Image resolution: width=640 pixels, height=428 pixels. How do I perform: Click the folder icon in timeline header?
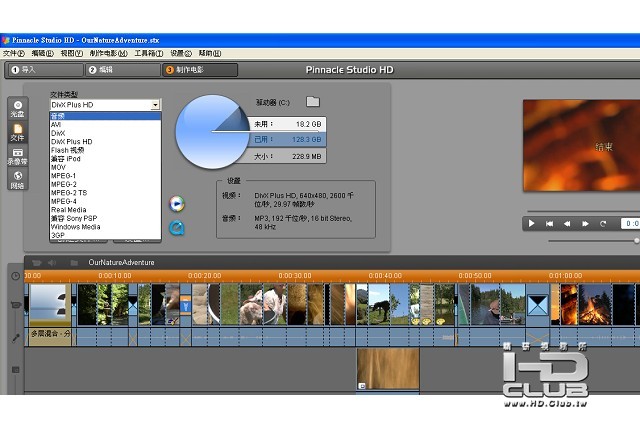[74, 263]
